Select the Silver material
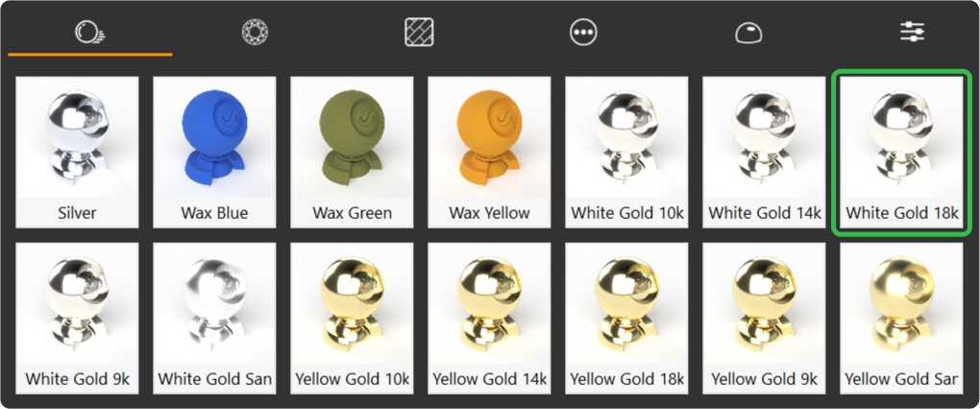Image resolution: width=980 pixels, height=409 pixels. 77,152
